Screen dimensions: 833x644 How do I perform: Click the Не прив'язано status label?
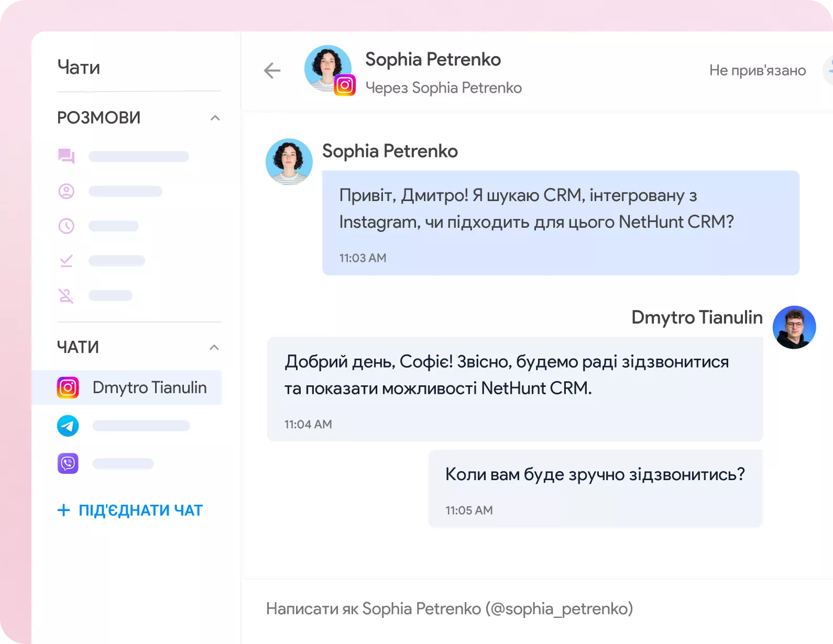(x=757, y=71)
